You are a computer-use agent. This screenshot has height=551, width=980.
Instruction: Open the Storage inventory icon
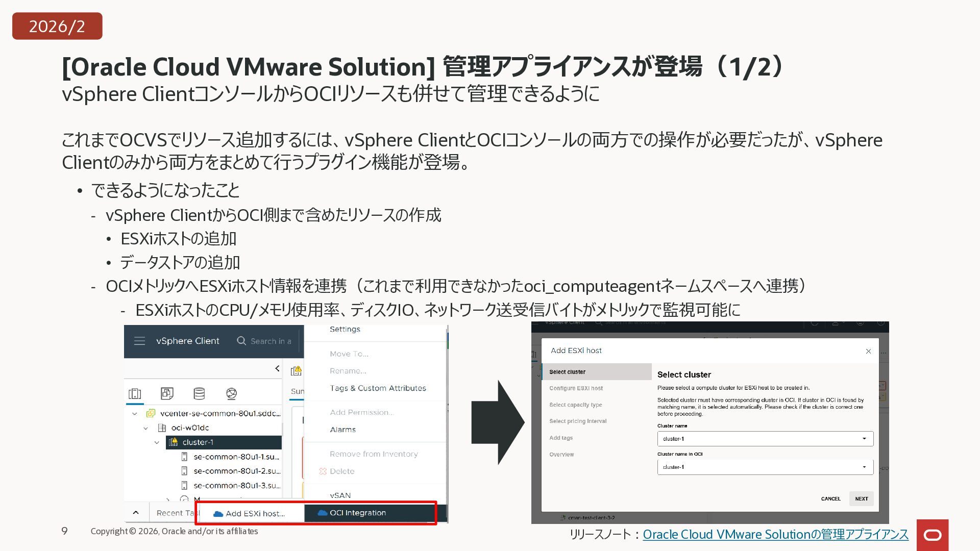(x=199, y=393)
